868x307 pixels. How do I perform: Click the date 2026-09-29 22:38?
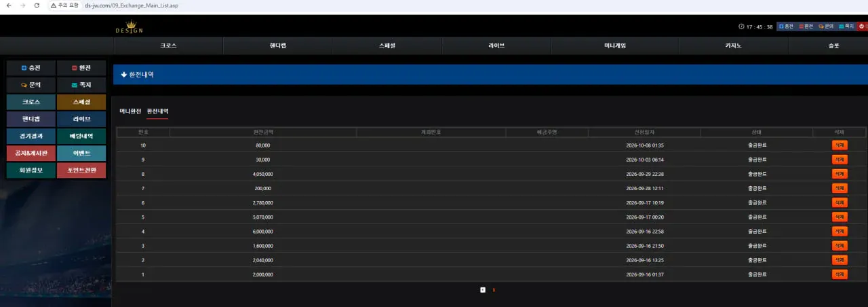(x=645, y=174)
